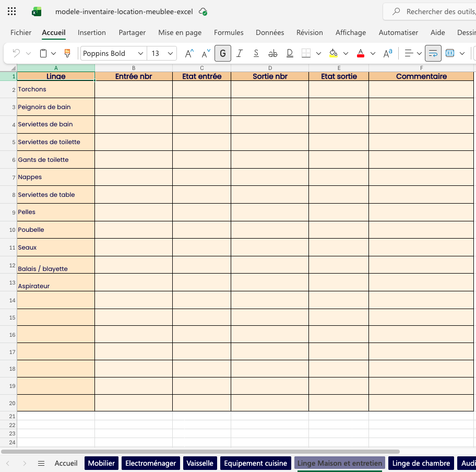The image size is (476, 472).
Task: Open the all sheets list icon
Action: tap(41, 463)
